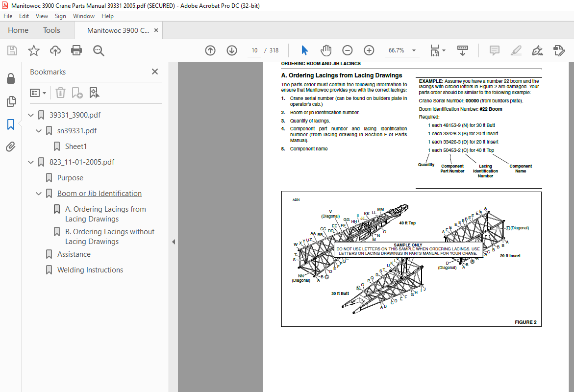Open B. Ordering Lacings without Lacing Drawings
This screenshot has height=392, width=574.
pyautogui.click(x=110, y=237)
